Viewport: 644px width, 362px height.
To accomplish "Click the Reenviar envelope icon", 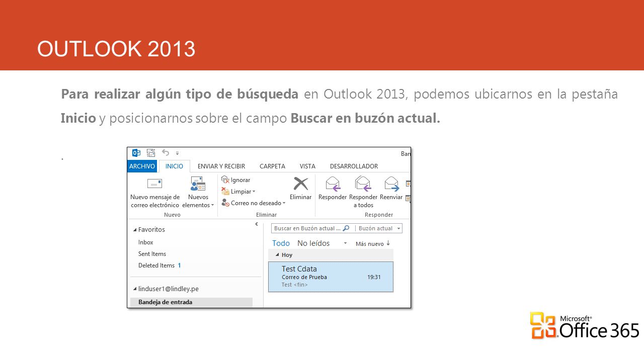I will [391, 184].
